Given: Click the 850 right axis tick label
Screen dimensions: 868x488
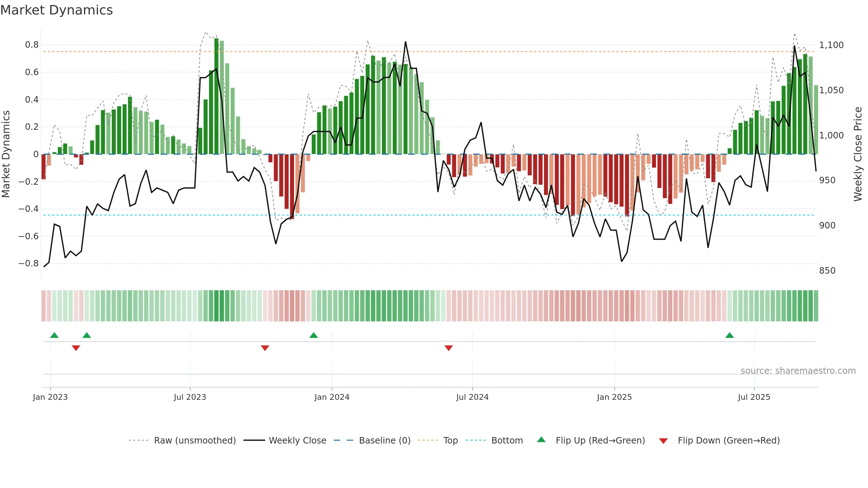Looking at the screenshot, I should coord(827,270).
